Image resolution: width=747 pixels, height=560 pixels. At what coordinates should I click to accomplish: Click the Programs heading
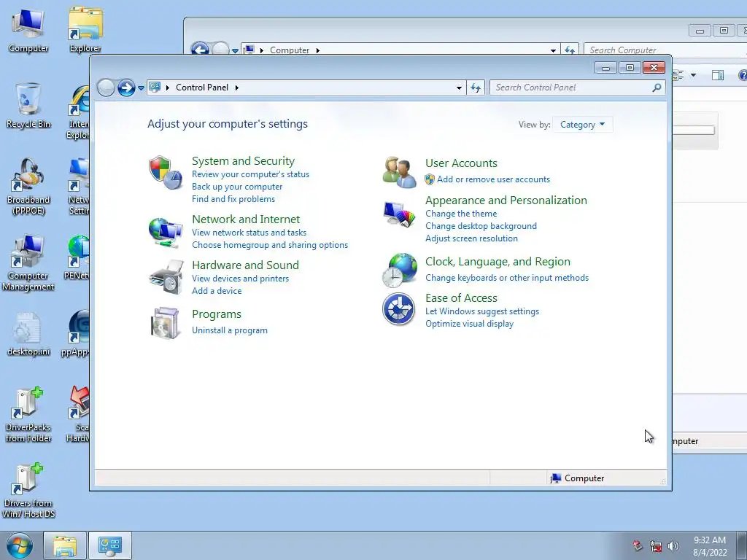(216, 314)
